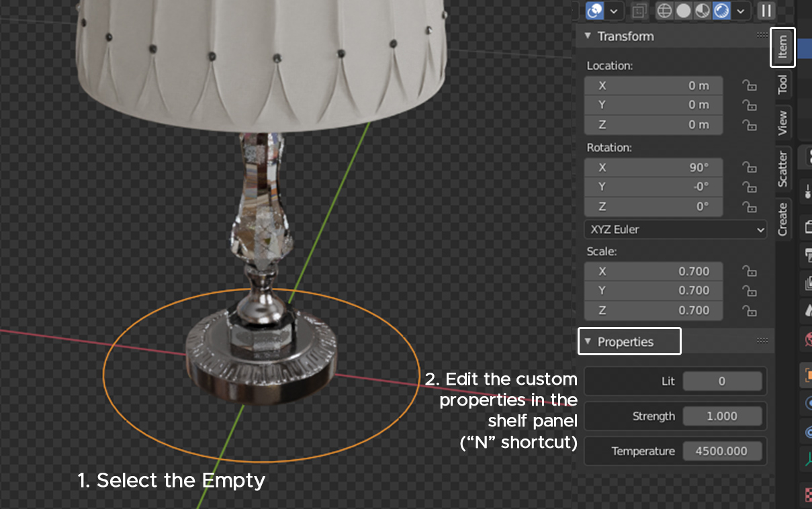The width and height of the screenshot is (812, 509).
Task: Click the Location Z field
Action: pos(653,124)
